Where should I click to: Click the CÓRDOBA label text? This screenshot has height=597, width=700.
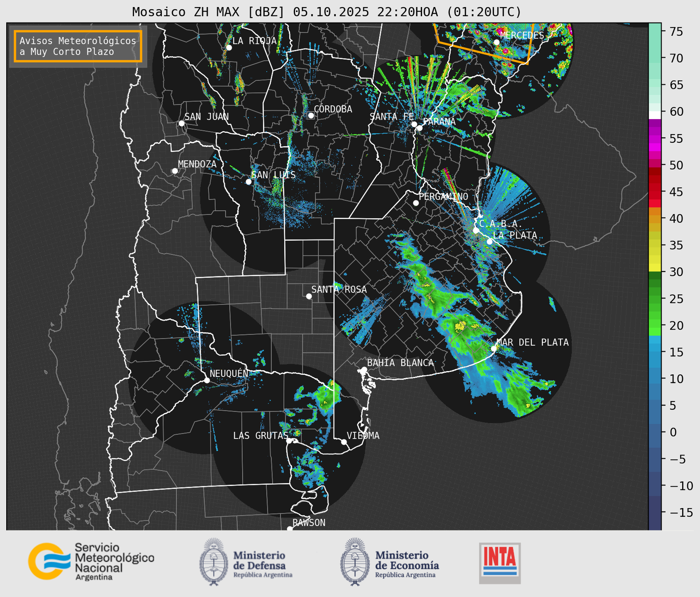(x=333, y=109)
